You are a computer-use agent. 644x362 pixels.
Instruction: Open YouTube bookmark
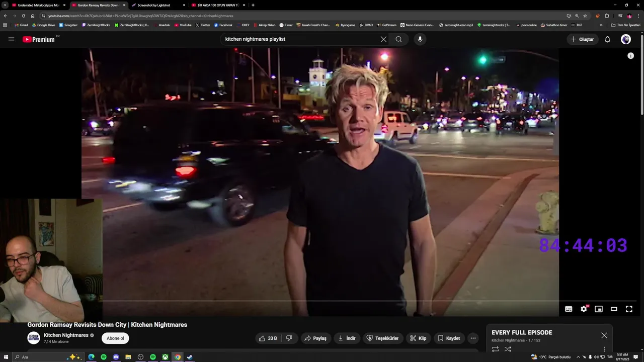pyautogui.click(x=183, y=25)
